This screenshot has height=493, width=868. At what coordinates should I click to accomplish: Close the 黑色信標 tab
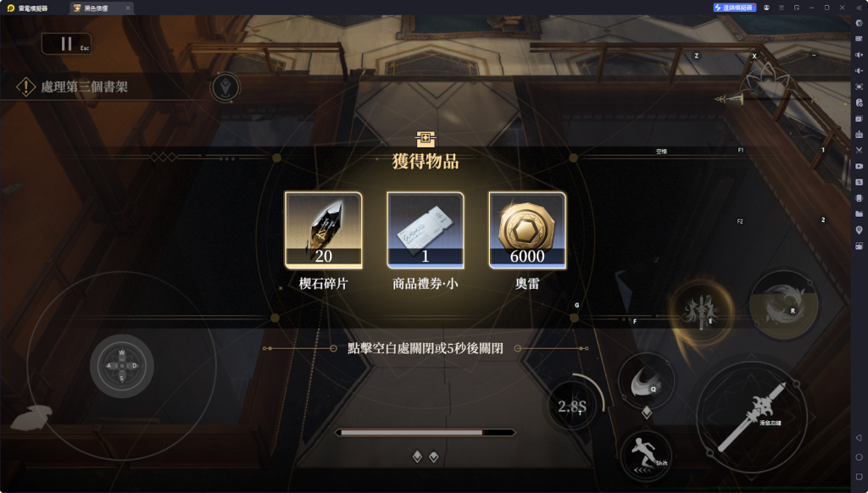coord(128,8)
